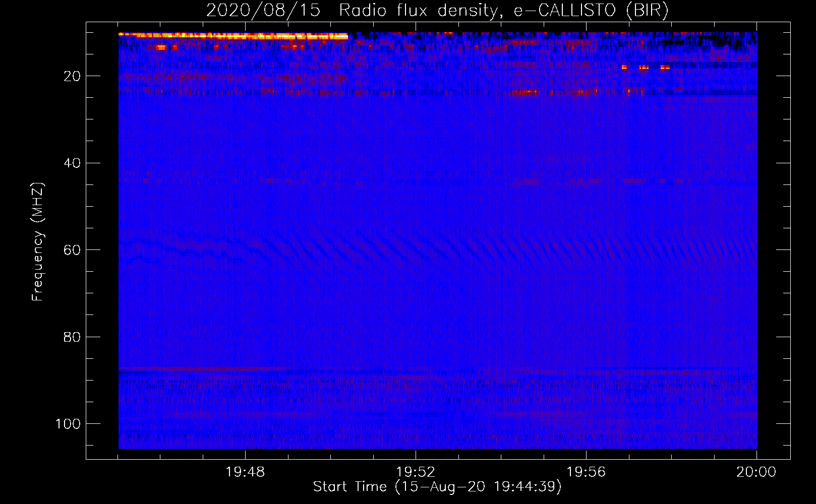Click the 20:00 time tick label
This screenshot has width=816, height=504.
click(x=756, y=472)
